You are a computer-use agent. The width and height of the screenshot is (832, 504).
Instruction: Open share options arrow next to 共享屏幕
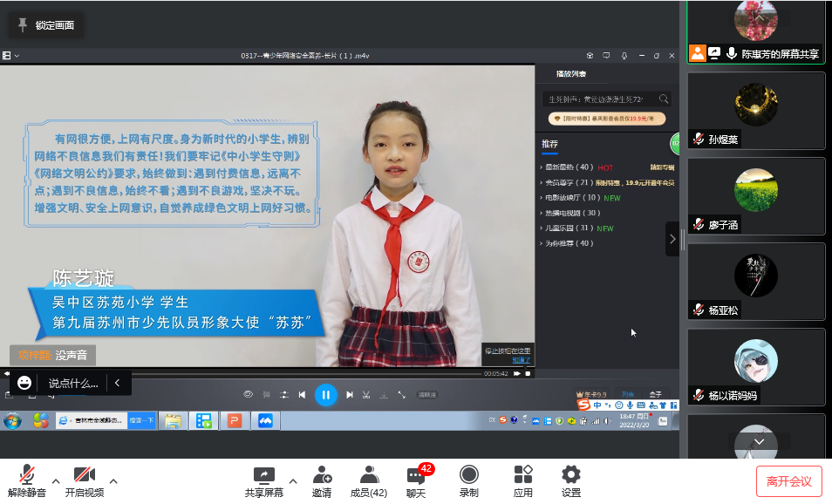tap(293, 481)
